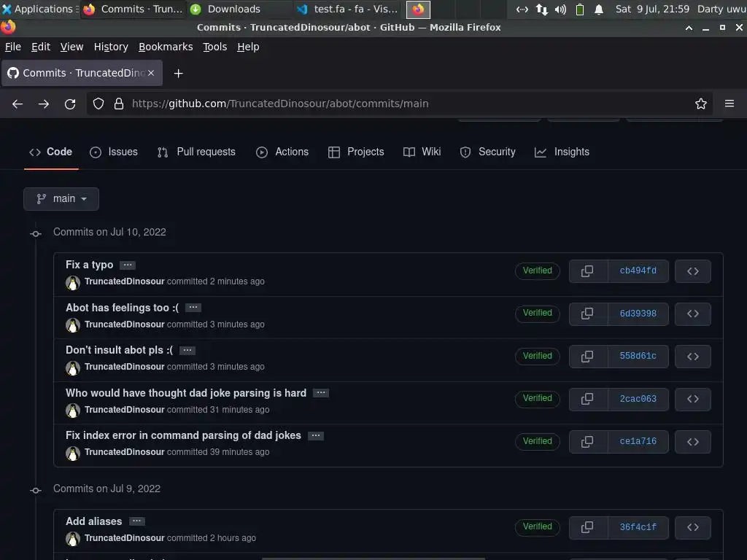
Task: Open 'Who would have thought dad joke parsing' commit
Action: point(186,393)
